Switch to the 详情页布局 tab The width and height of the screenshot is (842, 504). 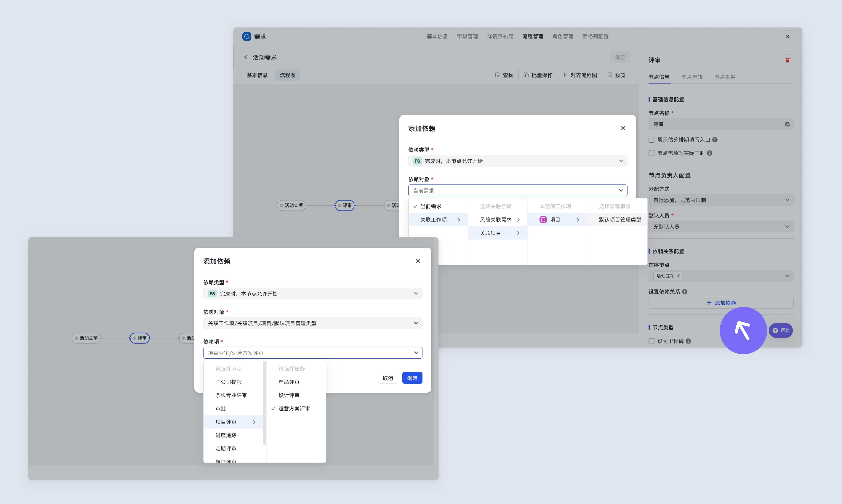tap(500, 36)
